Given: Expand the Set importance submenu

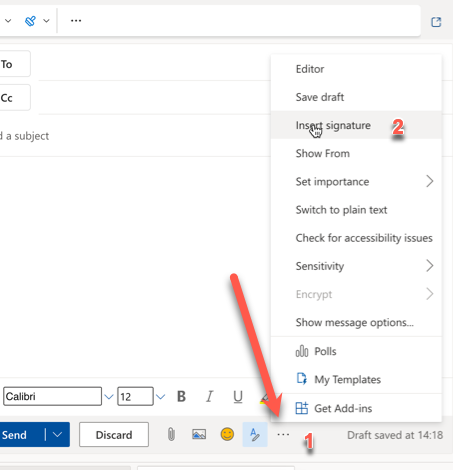Looking at the screenshot, I should coord(356,182).
